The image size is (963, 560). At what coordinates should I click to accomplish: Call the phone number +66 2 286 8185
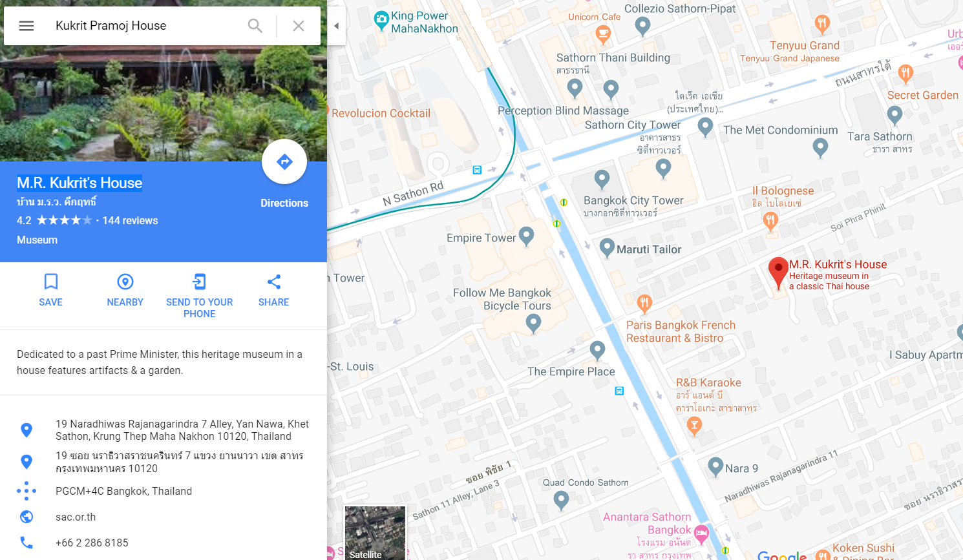(92, 543)
